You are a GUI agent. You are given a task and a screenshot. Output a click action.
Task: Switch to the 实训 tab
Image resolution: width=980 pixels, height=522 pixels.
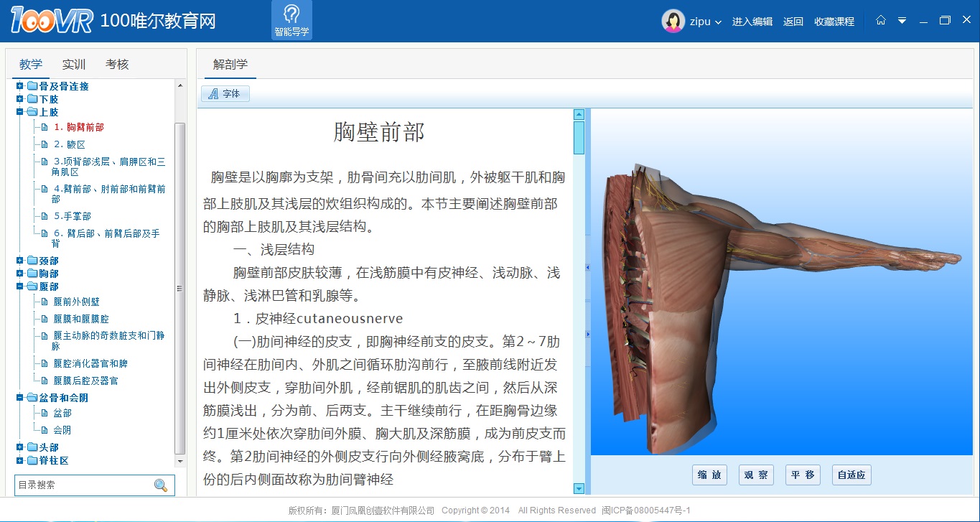point(74,65)
